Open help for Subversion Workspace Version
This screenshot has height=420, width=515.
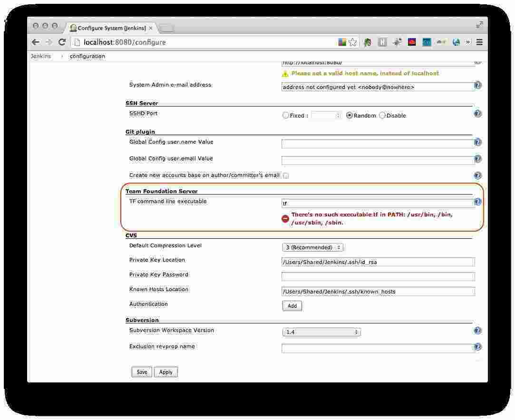[x=477, y=330]
